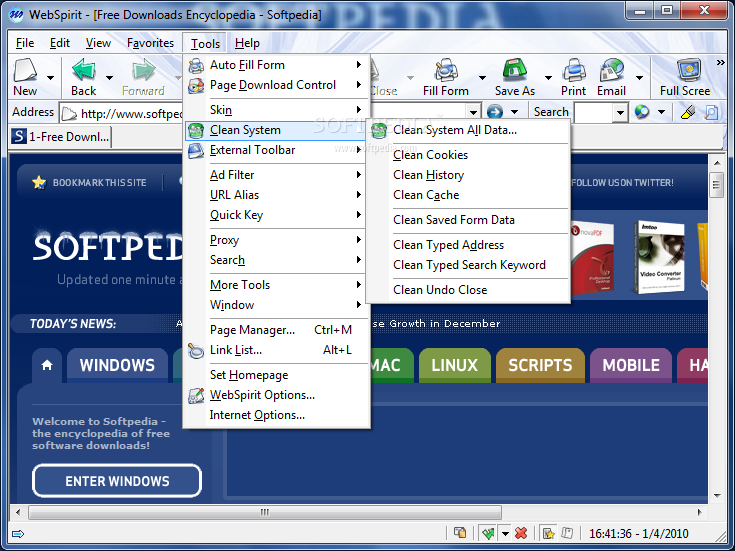Choose Clean Undo Close
The image size is (735, 551).
(x=468, y=290)
